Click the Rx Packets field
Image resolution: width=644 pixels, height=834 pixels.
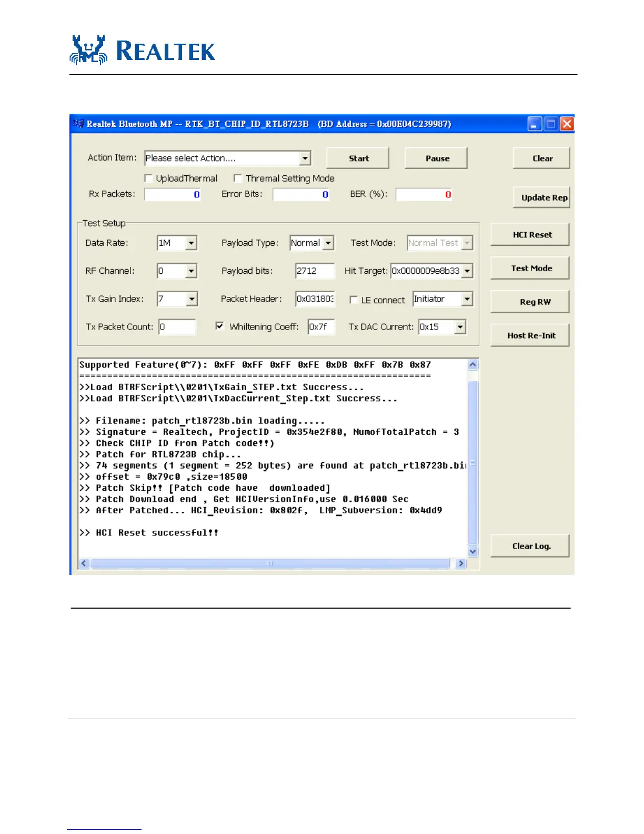pos(173,194)
